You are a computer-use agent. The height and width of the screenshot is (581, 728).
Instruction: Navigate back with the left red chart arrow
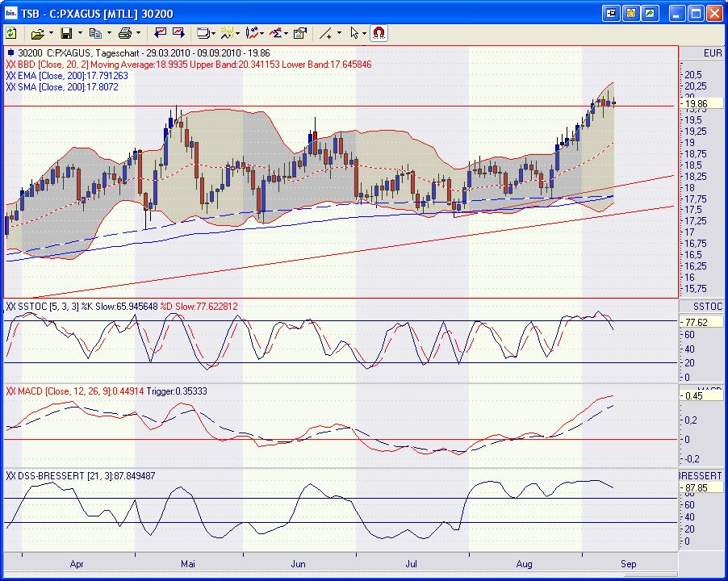[160, 33]
